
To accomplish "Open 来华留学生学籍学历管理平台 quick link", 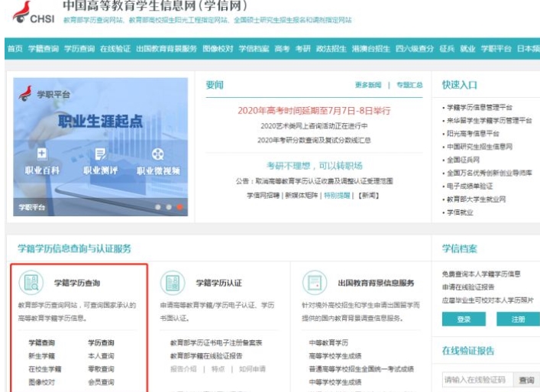I will pos(489,121).
